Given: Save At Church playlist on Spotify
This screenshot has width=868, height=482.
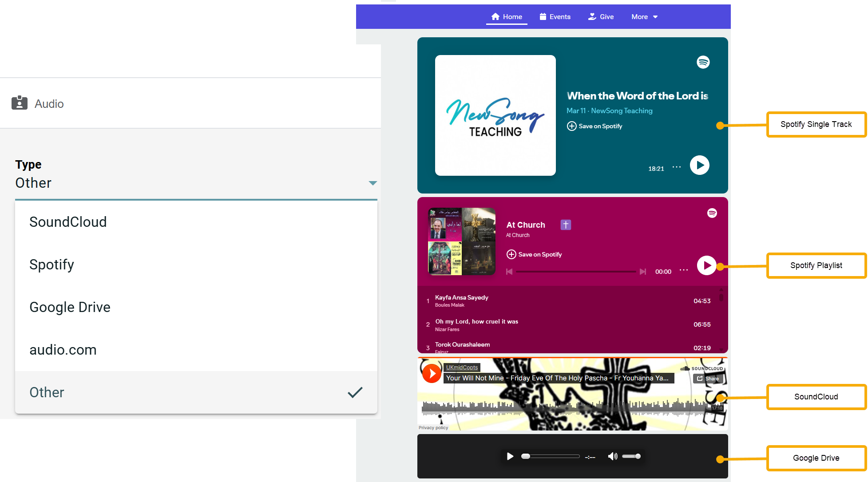Looking at the screenshot, I should [x=534, y=254].
